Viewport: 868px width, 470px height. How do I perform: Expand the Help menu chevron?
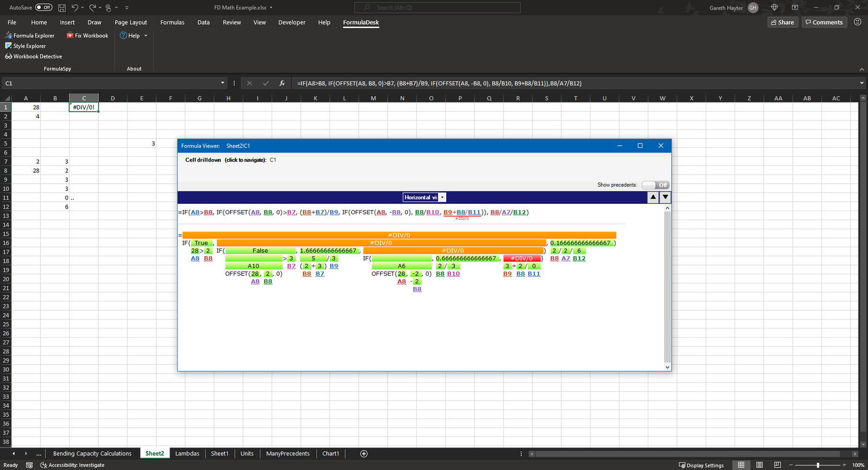coord(145,35)
